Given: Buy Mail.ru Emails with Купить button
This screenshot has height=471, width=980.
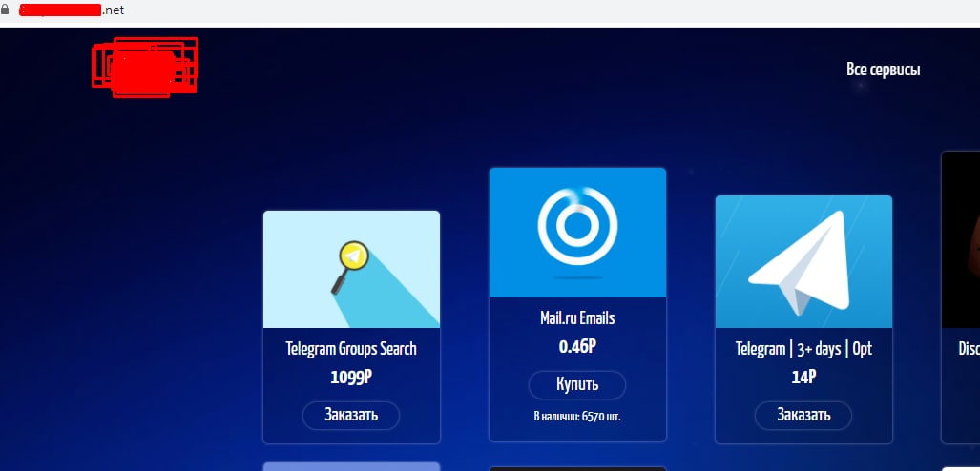Looking at the screenshot, I should click(577, 385).
